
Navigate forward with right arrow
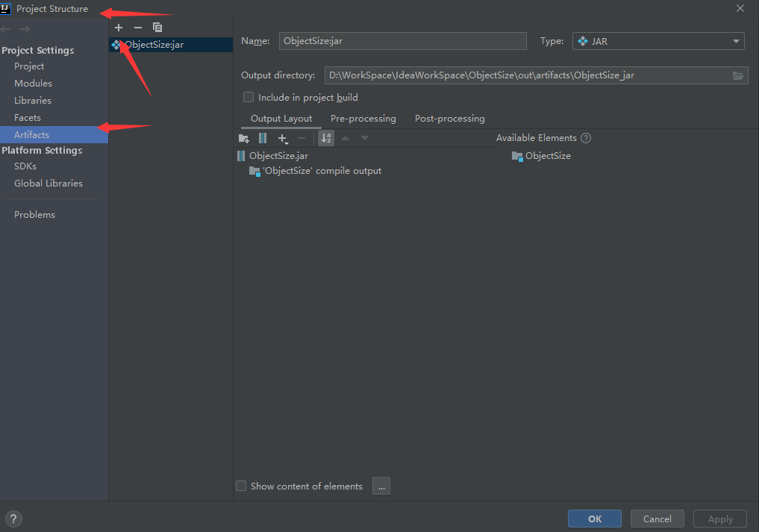[25, 29]
